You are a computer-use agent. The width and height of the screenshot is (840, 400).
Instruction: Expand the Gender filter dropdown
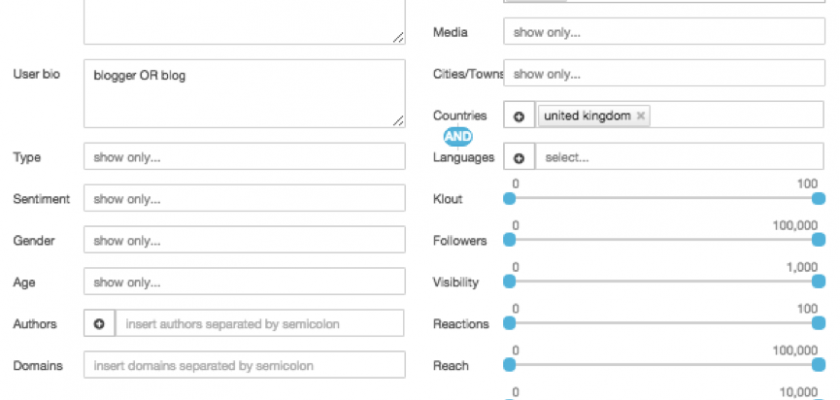(244, 241)
